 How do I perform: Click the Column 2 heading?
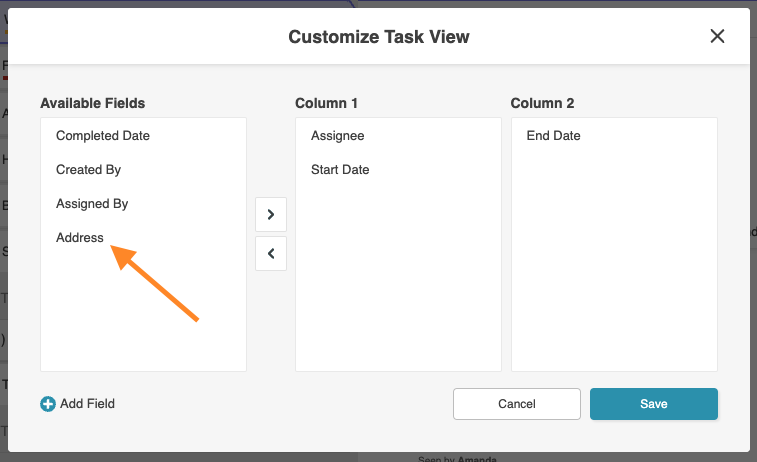pyautogui.click(x=542, y=103)
